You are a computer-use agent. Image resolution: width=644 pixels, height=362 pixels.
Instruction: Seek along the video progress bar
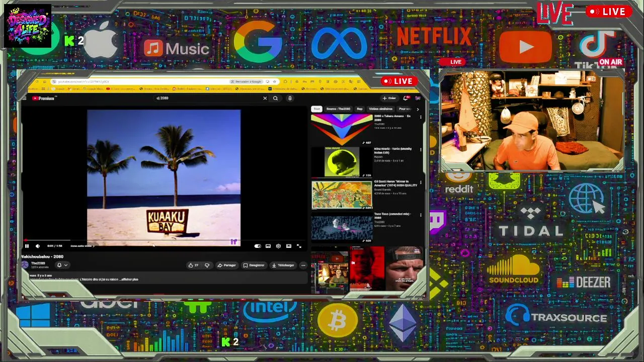coord(164,240)
